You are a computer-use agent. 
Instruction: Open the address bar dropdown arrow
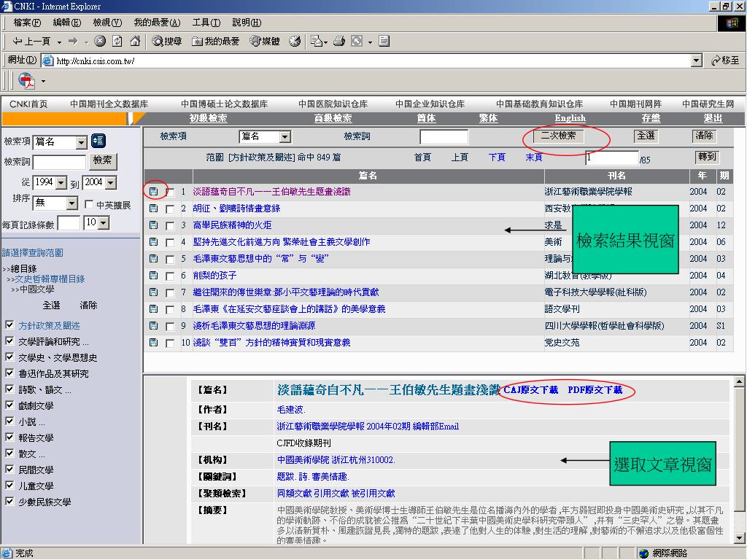pyautogui.click(x=697, y=61)
